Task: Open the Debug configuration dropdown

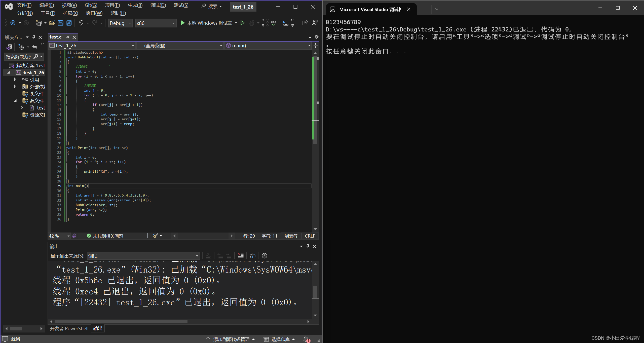Action: (x=130, y=23)
